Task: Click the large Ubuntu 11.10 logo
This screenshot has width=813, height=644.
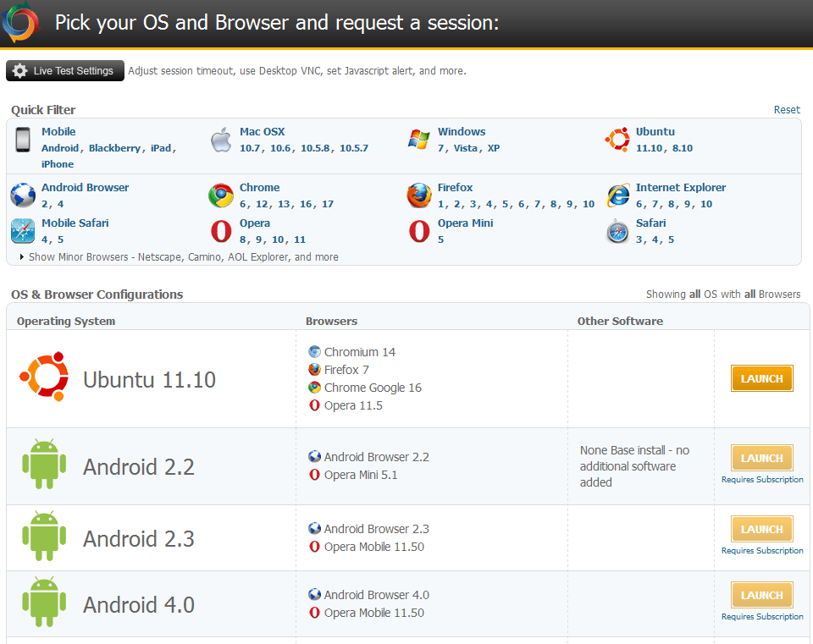Action: [x=44, y=377]
